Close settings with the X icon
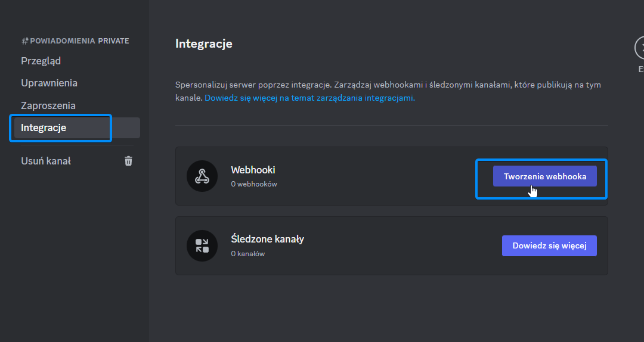The image size is (644, 342). pos(639,48)
